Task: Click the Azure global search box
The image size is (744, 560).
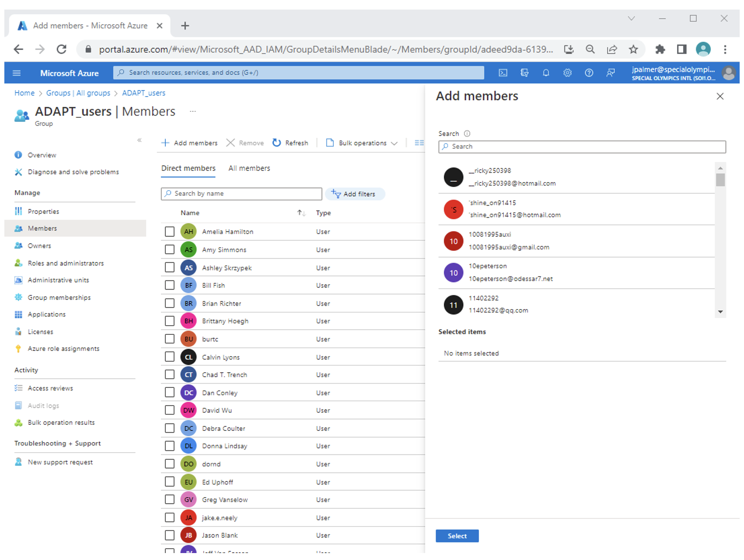Action: 298,73
